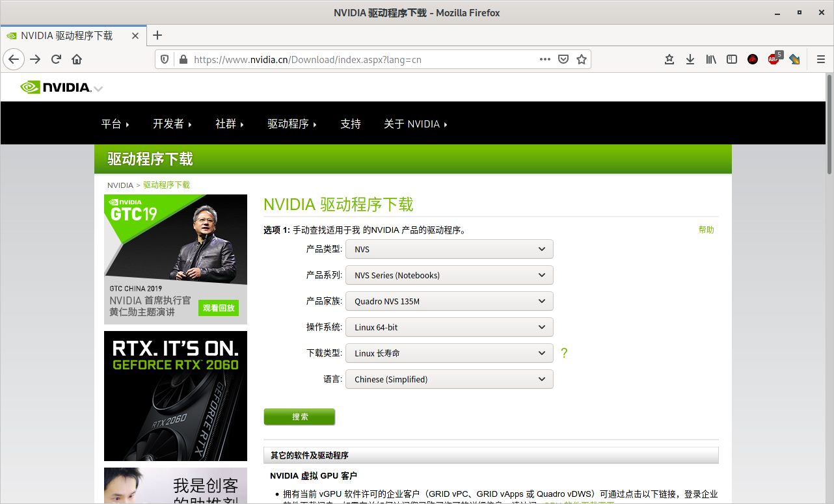
Task: Open the GTC19 keynote banner
Action: tap(176, 259)
